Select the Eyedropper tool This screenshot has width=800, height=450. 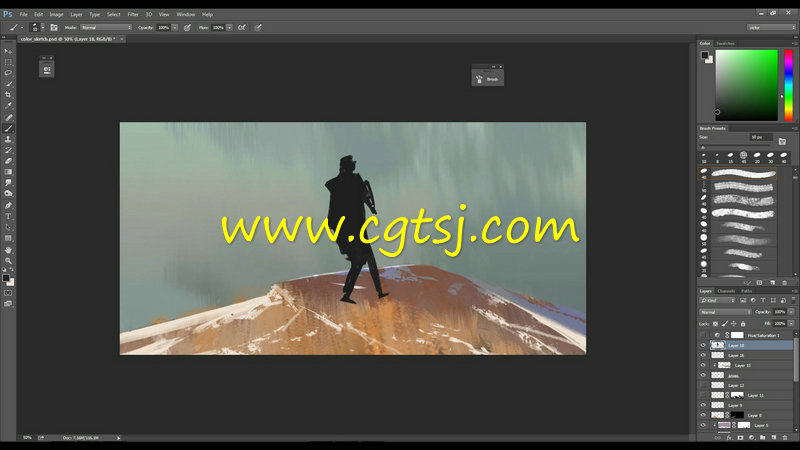pos(8,106)
